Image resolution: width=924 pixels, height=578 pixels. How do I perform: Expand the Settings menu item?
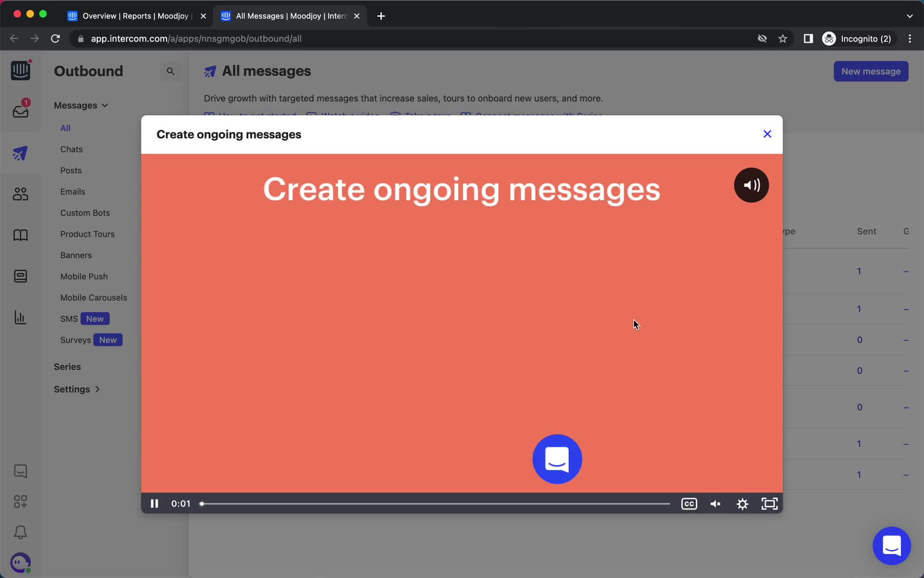pyautogui.click(x=76, y=388)
